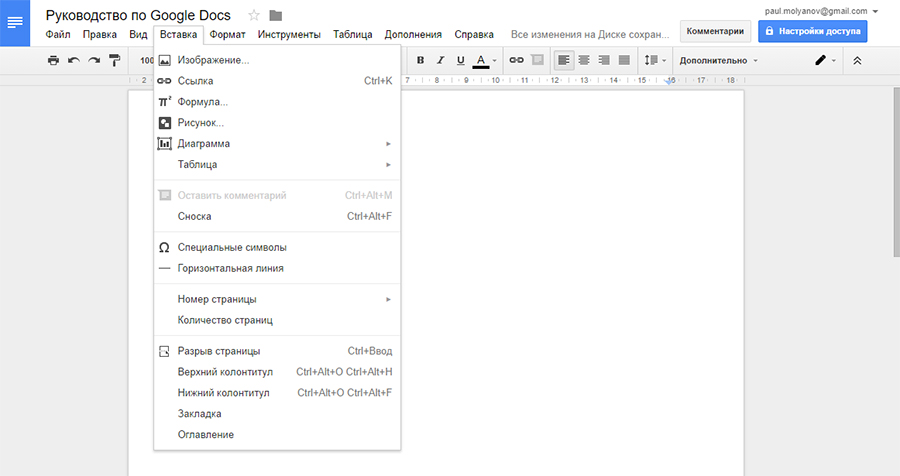Click the Комментарии button
This screenshot has height=476, width=900.
(x=715, y=31)
